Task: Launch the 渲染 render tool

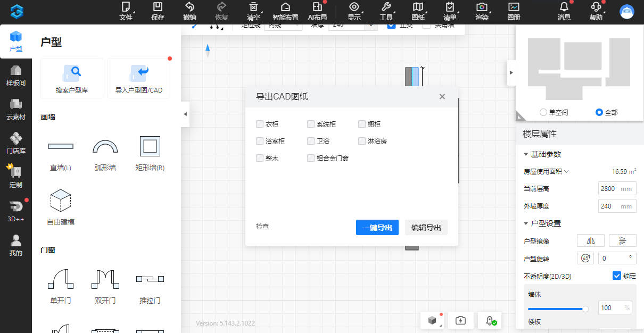Action: [x=482, y=12]
